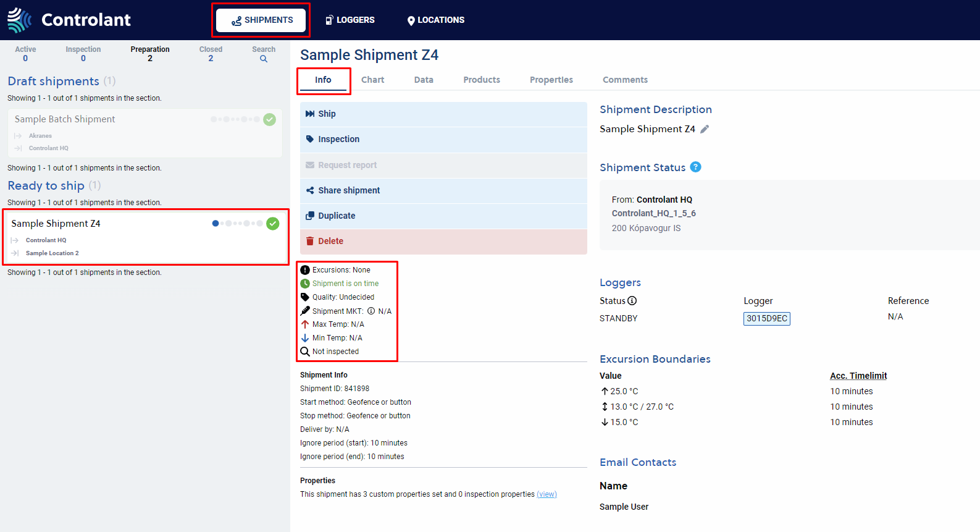
Task: Click 'Shipment ID: 841898' text
Action: tap(335, 389)
